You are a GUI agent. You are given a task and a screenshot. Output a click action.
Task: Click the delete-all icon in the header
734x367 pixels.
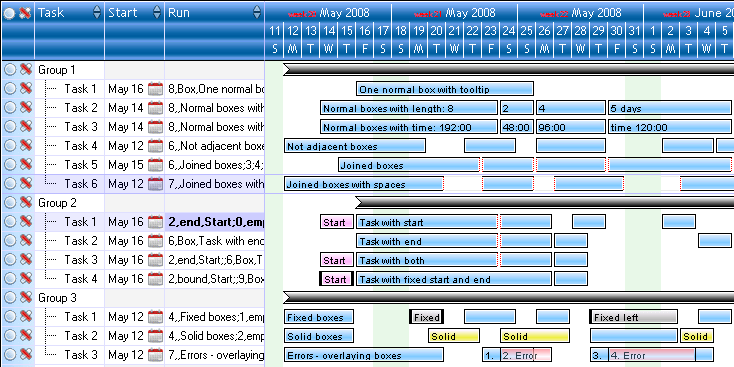[x=26, y=13]
